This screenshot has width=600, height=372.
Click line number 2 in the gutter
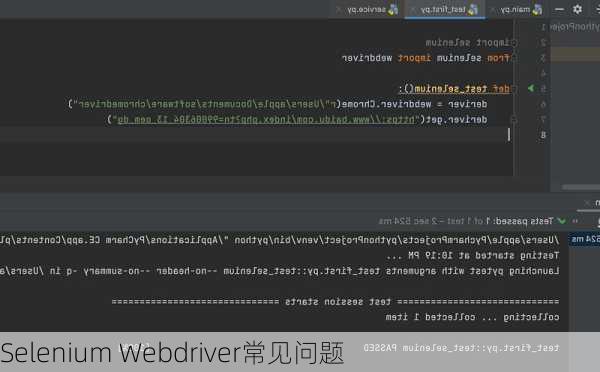pos(543,42)
